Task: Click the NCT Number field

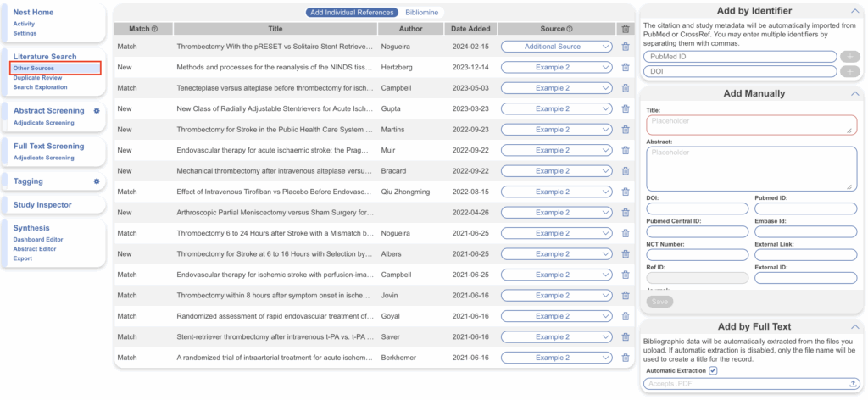Action: click(x=697, y=254)
